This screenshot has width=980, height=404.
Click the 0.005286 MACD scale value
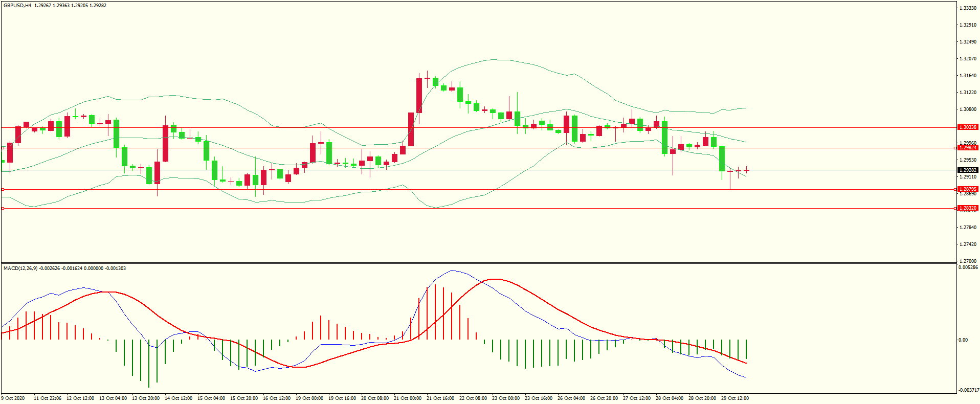coord(968,267)
